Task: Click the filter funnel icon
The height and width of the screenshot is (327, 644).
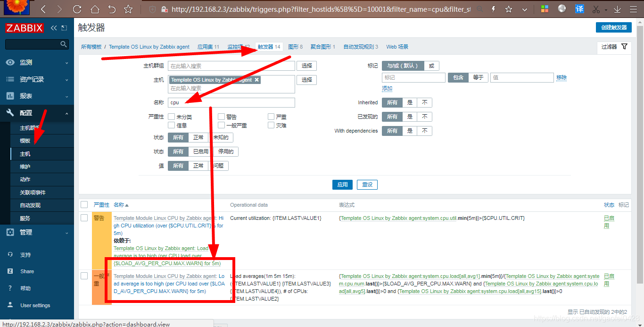Action: pos(624,47)
